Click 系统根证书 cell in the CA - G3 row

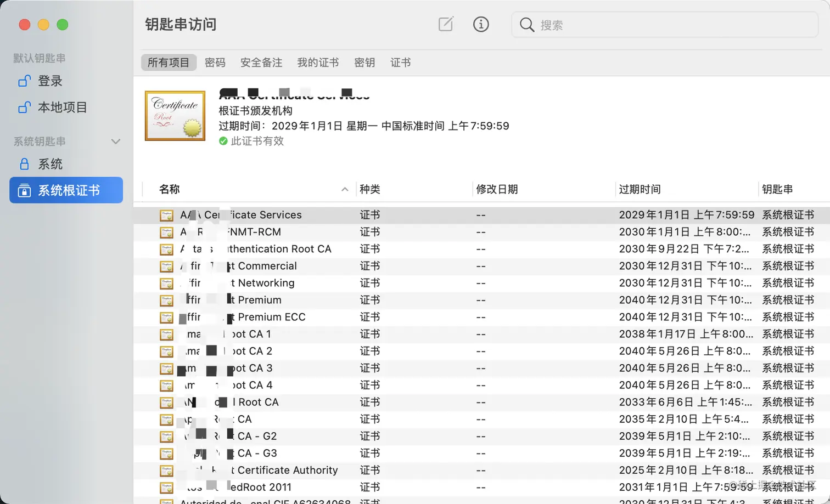click(x=788, y=453)
